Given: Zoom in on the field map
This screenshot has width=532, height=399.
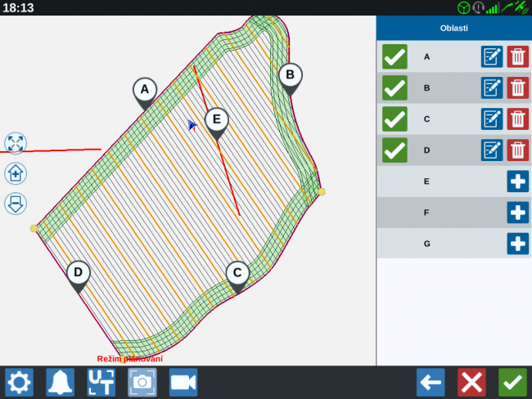Looking at the screenshot, I should pos(16,173).
